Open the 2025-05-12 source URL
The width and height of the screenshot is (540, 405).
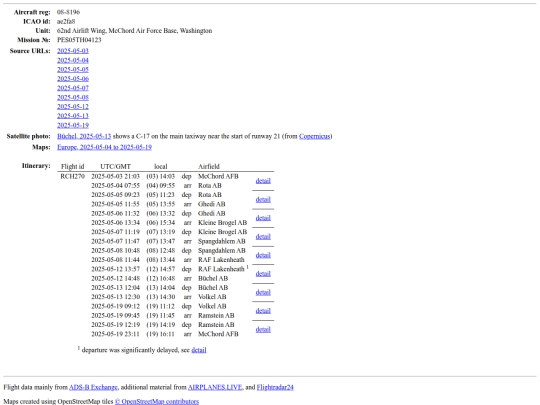[x=73, y=107]
